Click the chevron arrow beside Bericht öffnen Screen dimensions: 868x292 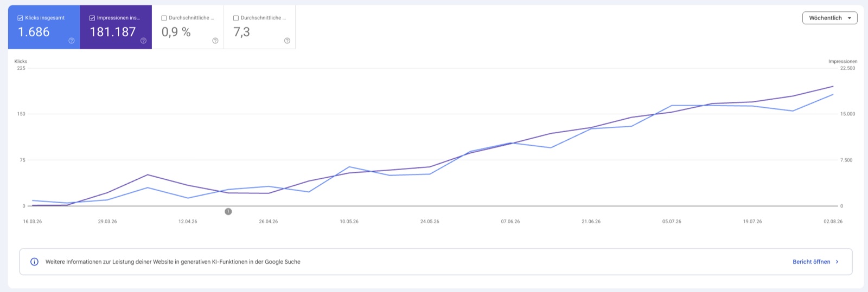click(837, 262)
